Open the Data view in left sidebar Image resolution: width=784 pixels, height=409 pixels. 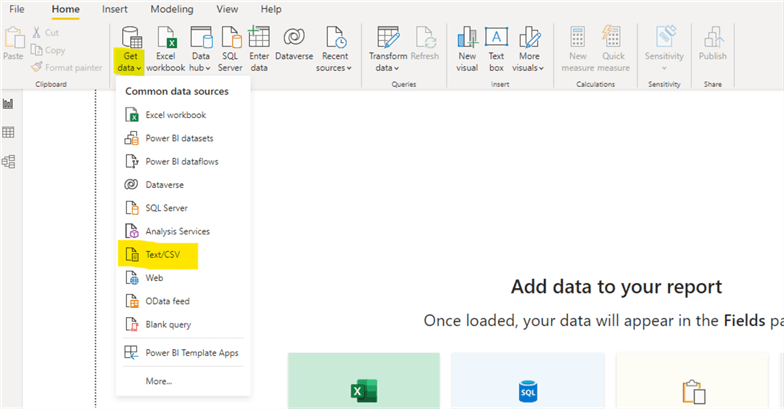pyautogui.click(x=8, y=132)
